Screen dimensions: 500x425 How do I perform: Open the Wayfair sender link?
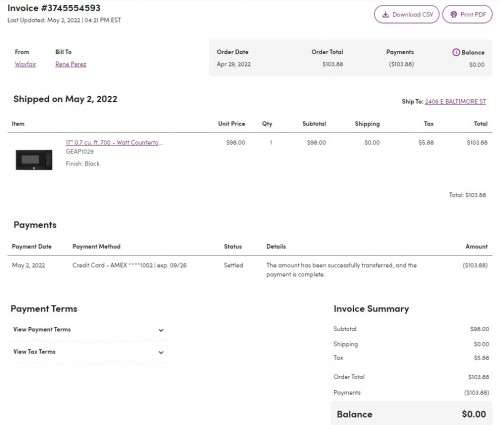tap(25, 64)
